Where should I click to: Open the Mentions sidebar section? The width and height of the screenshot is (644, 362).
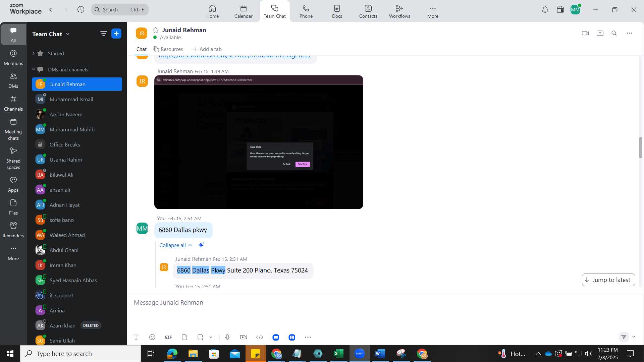(13, 58)
